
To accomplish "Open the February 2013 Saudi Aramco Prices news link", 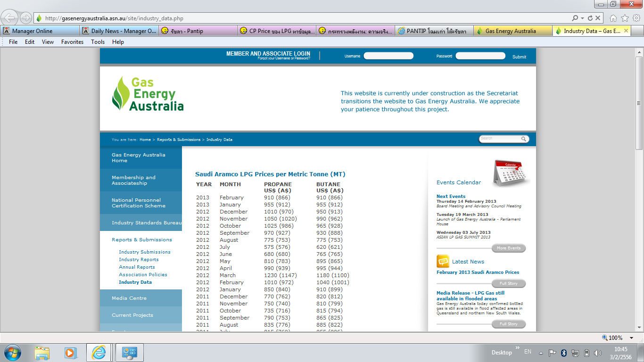I will [478, 272].
